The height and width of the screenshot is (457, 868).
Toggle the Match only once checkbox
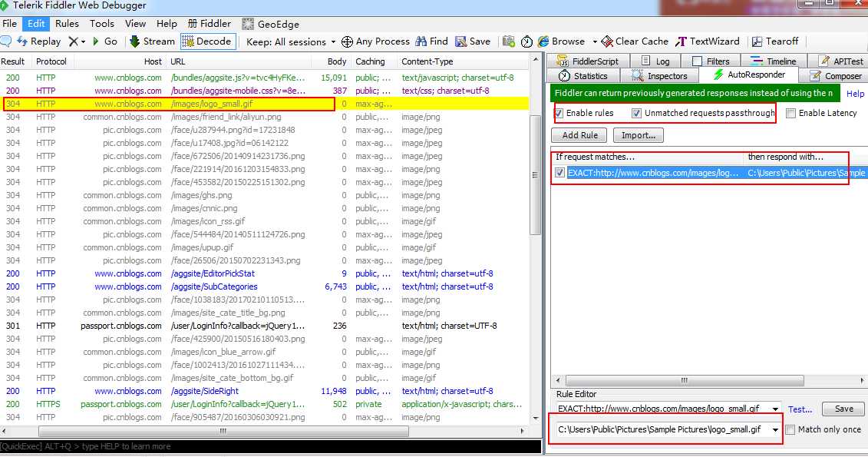tap(790, 430)
